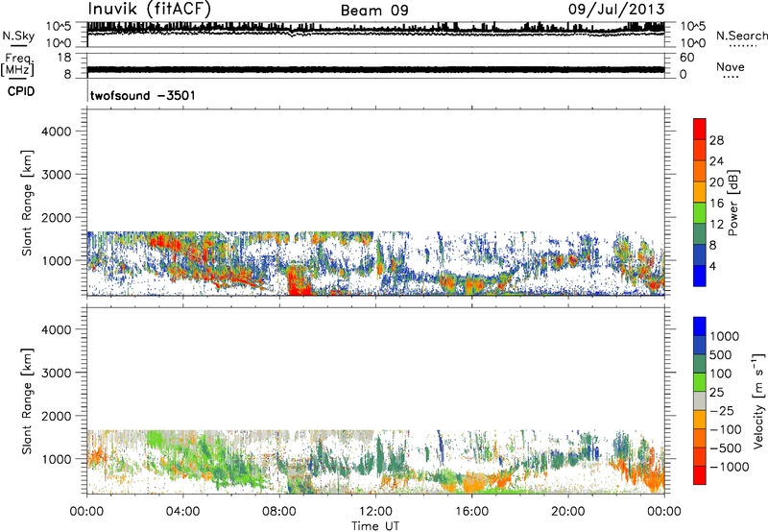This screenshot has height=532, width=768.
Task: Click the "-100" tick on the Velocity color bar
Action: (727, 429)
